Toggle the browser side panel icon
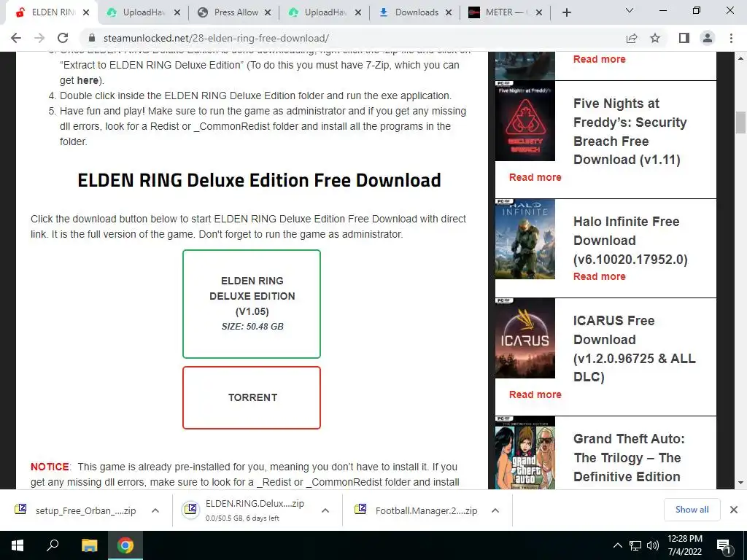Screen dimensions: 747x560 (x=684, y=38)
